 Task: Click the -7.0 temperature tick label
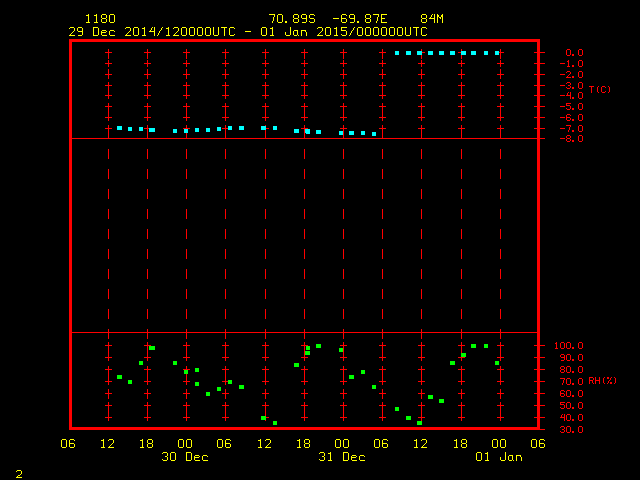pyautogui.click(x=571, y=128)
